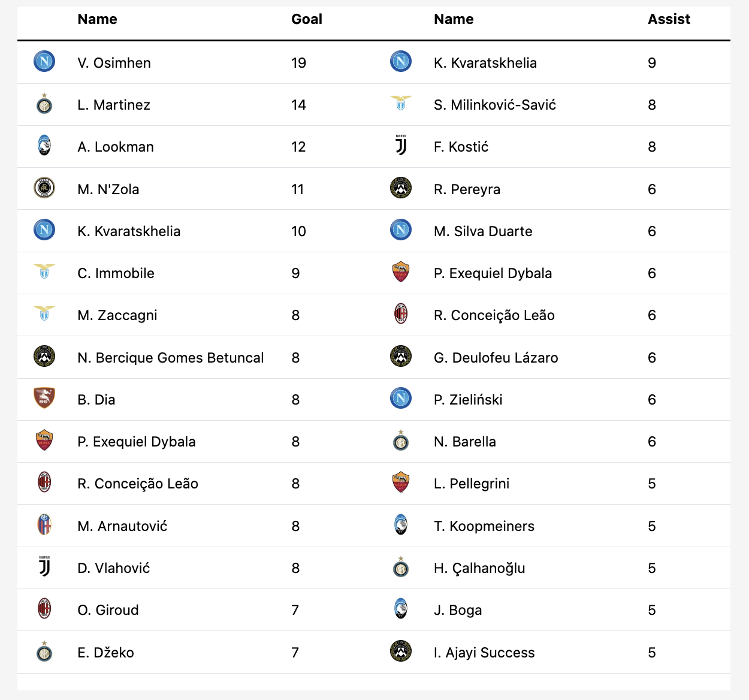
Task: Open K. Kvaratskhelia in the assists list
Action: click(x=485, y=63)
